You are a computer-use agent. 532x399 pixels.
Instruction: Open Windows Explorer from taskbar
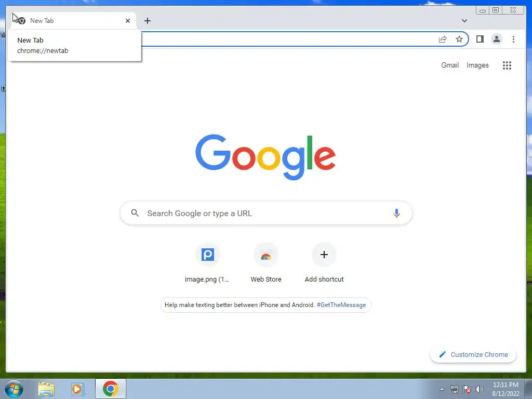[46, 389]
